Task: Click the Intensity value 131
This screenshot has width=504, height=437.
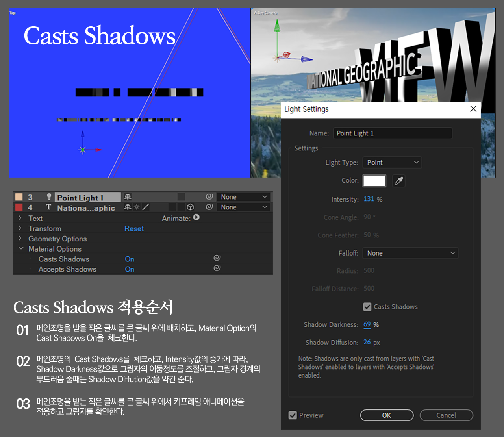Action: [369, 199]
